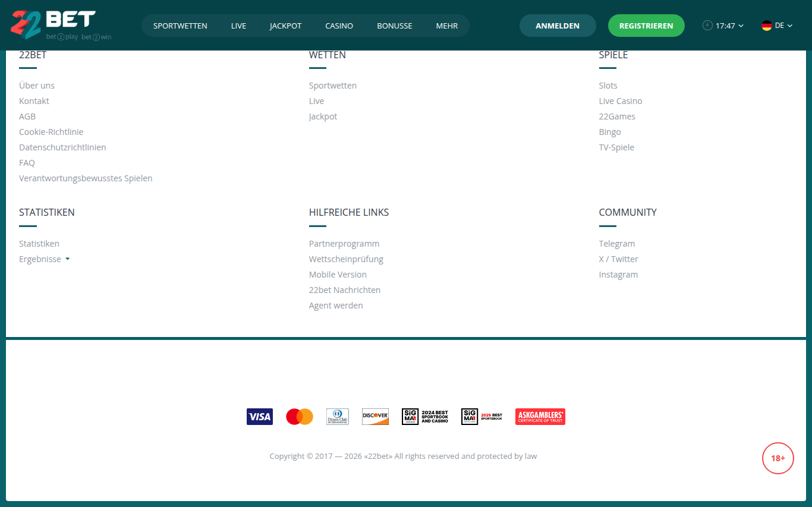812x507 pixels.
Task: Click the STATISTIKEN section heading
Action: [47, 212]
